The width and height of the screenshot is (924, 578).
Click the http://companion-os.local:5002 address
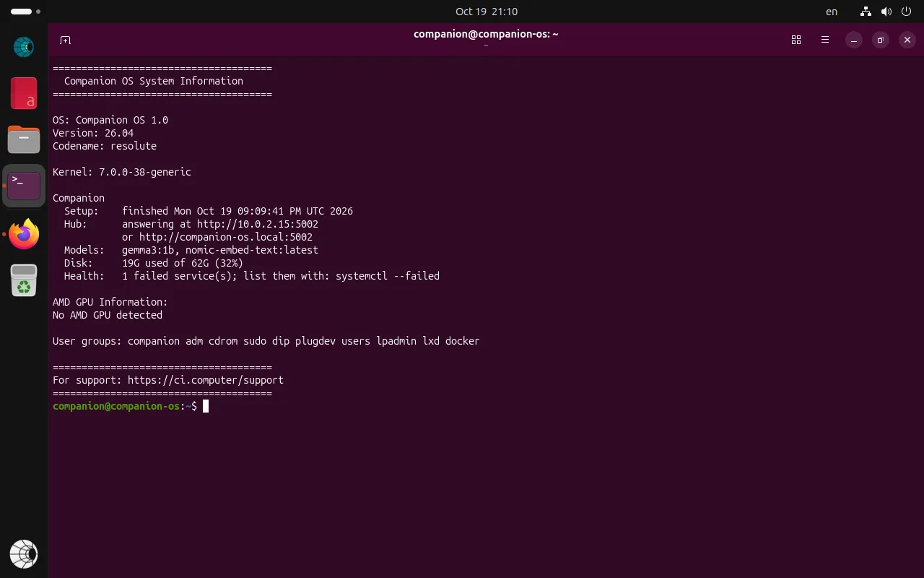click(226, 237)
